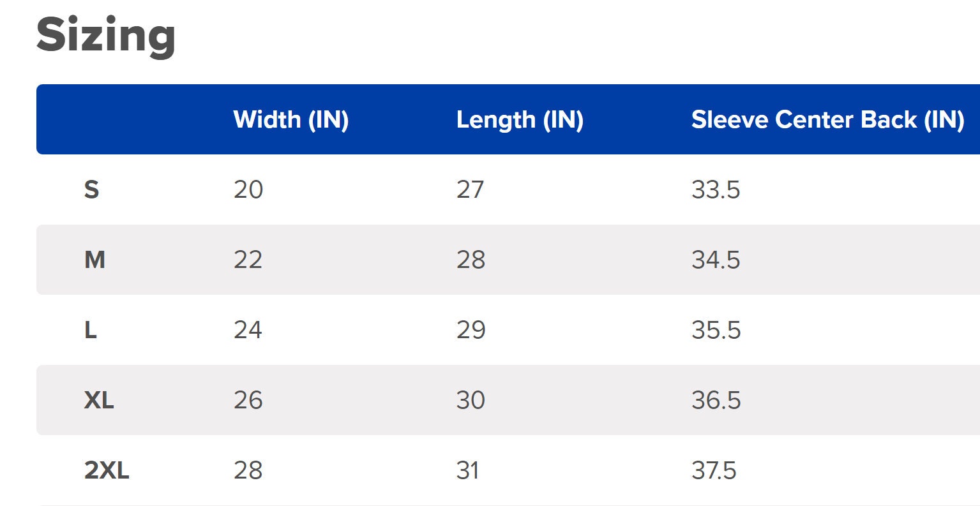This screenshot has height=506, width=980.
Task: Click the sleeve value 34.5 for M
Action: tap(716, 260)
